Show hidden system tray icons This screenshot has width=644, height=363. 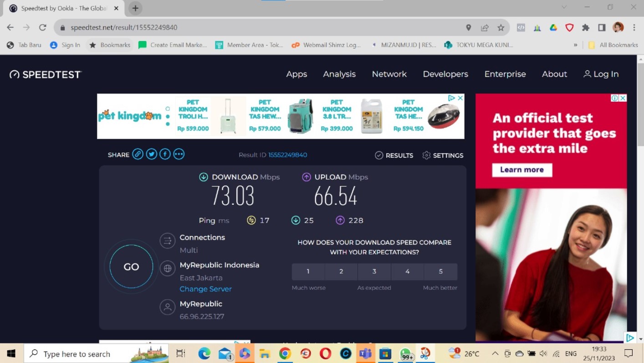coord(495,353)
